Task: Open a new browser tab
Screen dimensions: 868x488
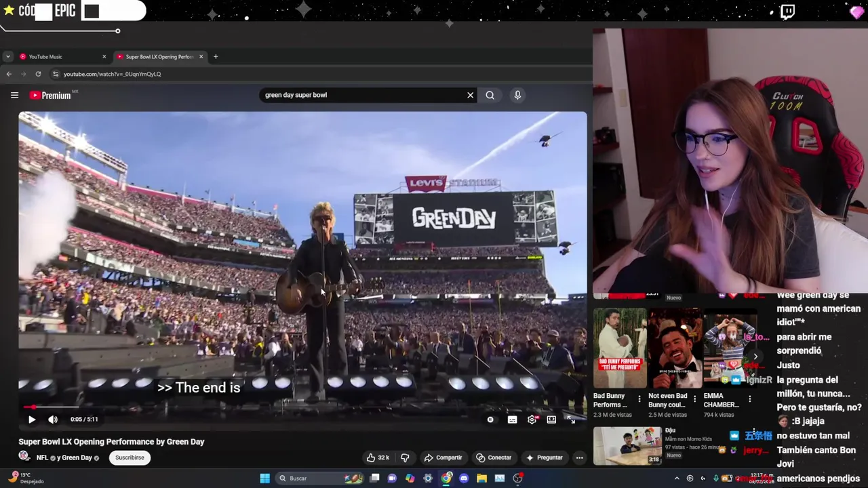Action: 216,57
